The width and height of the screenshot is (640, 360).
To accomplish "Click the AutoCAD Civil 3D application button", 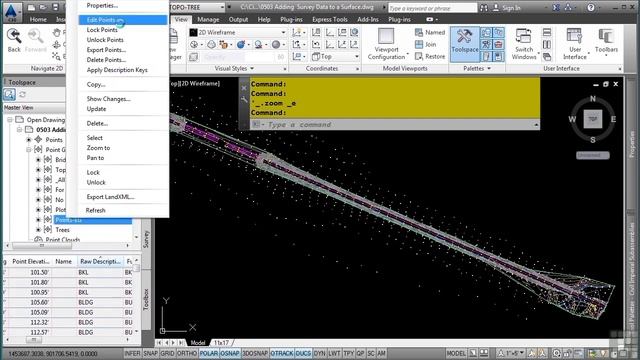I will pyautogui.click(x=12, y=11).
